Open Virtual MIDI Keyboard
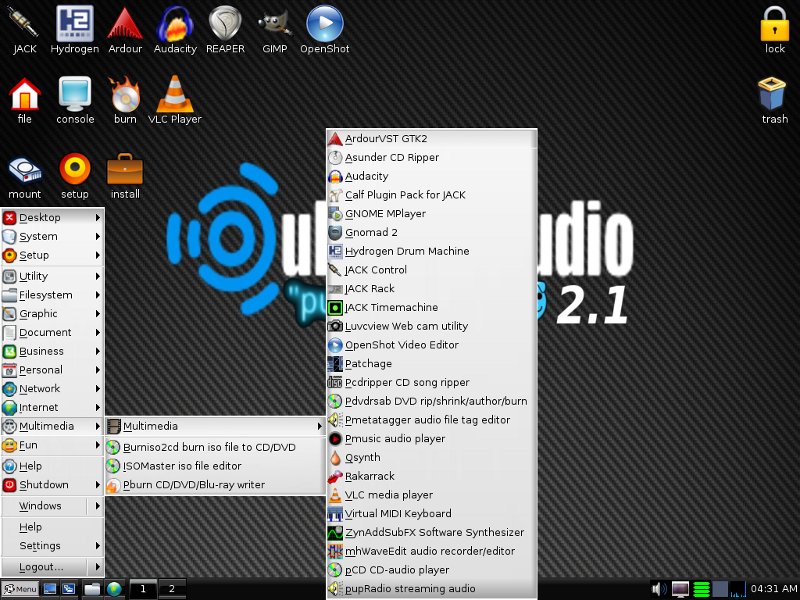Screen dimensions: 800x600 point(432,514)
